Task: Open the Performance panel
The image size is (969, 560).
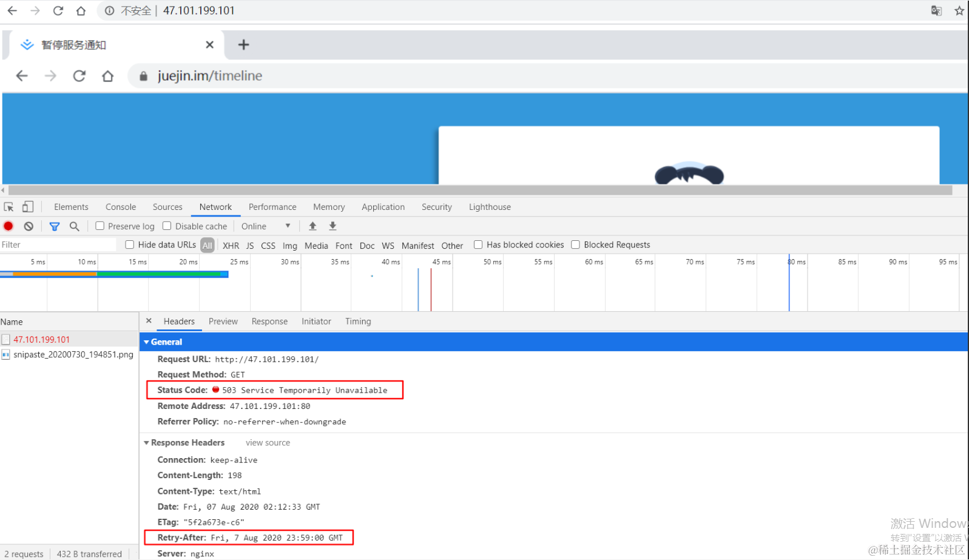Action: [272, 207]
